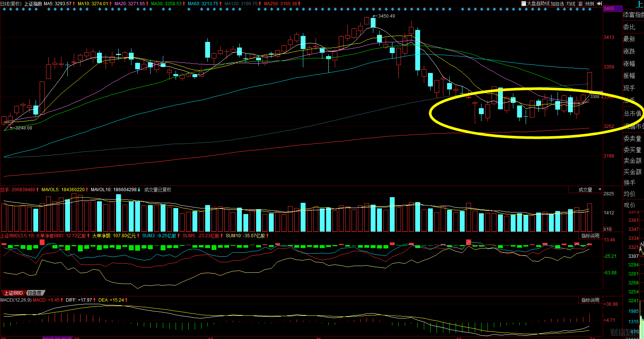Select 最新 in the right quote panel
The image size is (644, 339).
click(x=629, y=39)
